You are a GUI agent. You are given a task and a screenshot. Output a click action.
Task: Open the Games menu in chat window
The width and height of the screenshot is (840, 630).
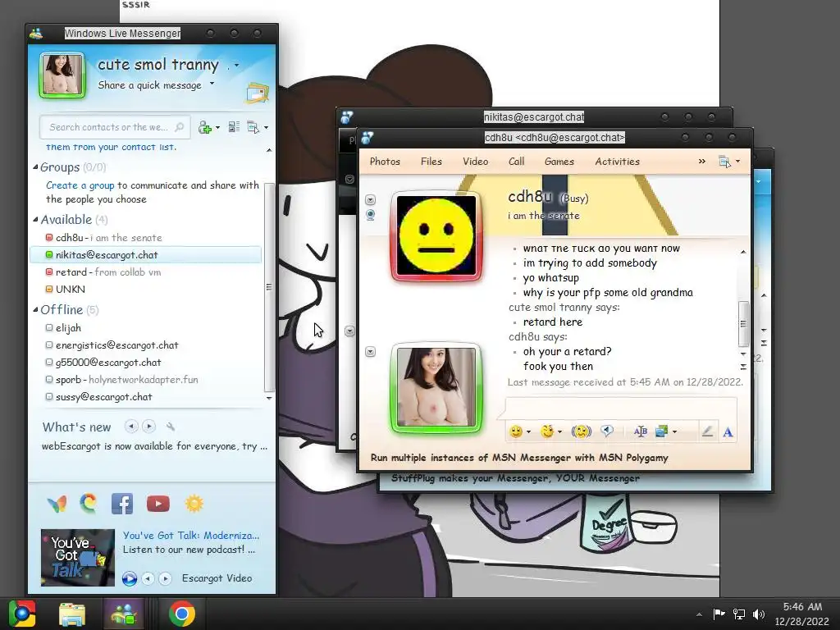pos(559,162)
